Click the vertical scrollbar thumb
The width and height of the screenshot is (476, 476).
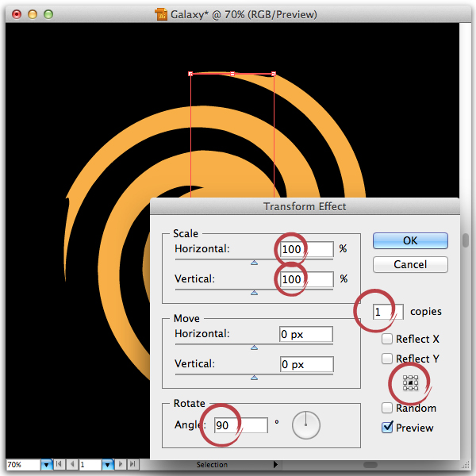click(466, 240)
